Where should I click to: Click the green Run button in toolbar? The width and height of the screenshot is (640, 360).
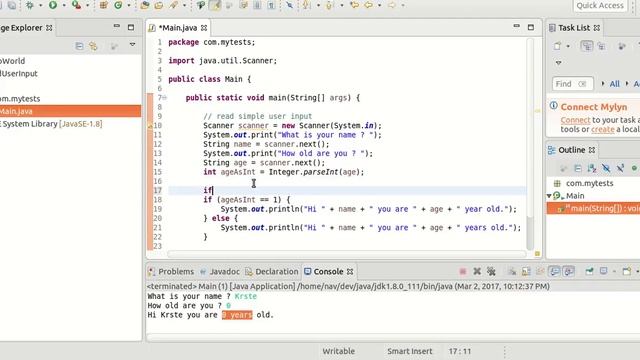[53, 5]
